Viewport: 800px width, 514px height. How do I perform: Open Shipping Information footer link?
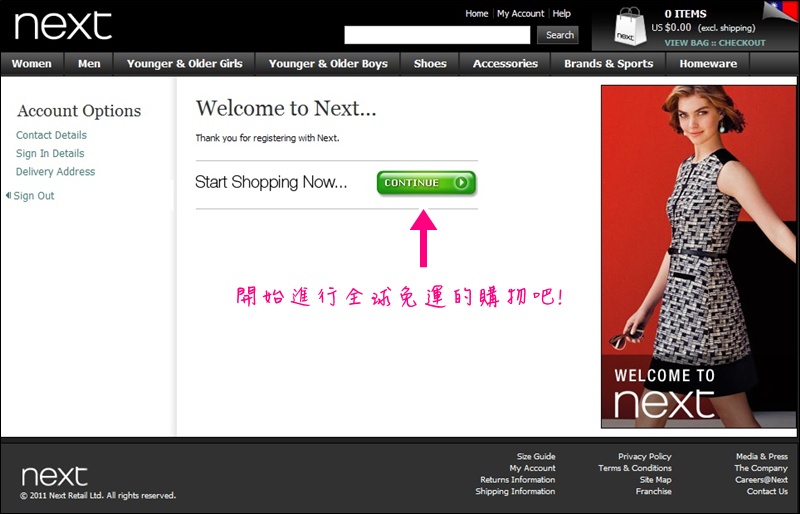pos(515,492)
